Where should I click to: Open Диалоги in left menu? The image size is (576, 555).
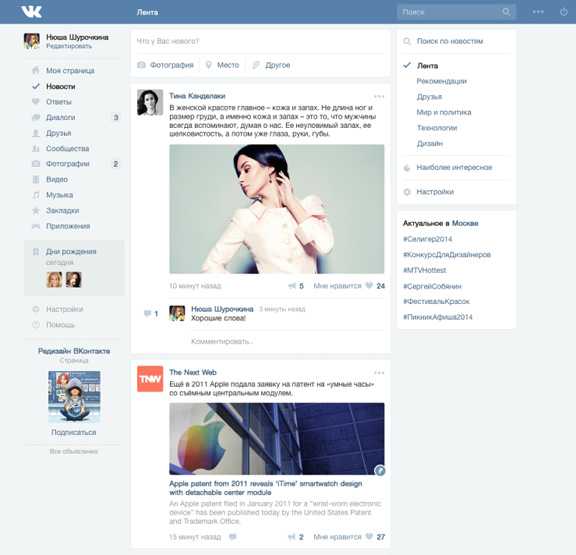pyautogui.click(x=60, y=118)
